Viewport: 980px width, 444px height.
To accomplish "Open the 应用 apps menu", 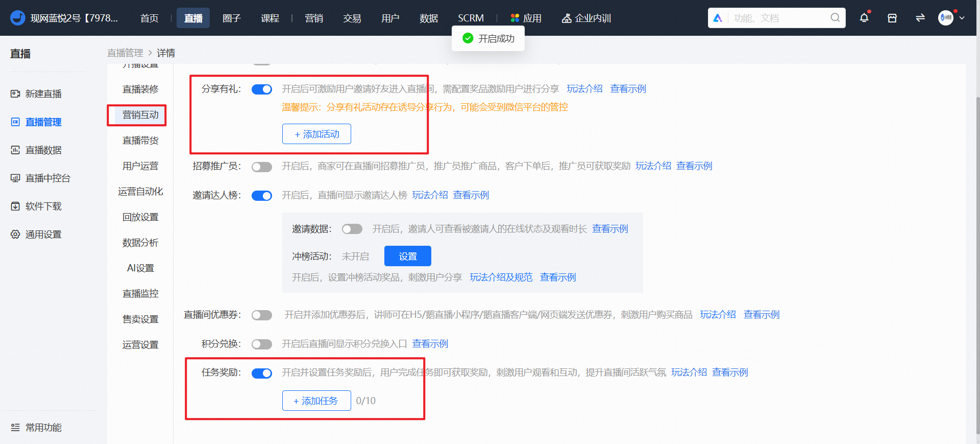I will coord(526,18).
